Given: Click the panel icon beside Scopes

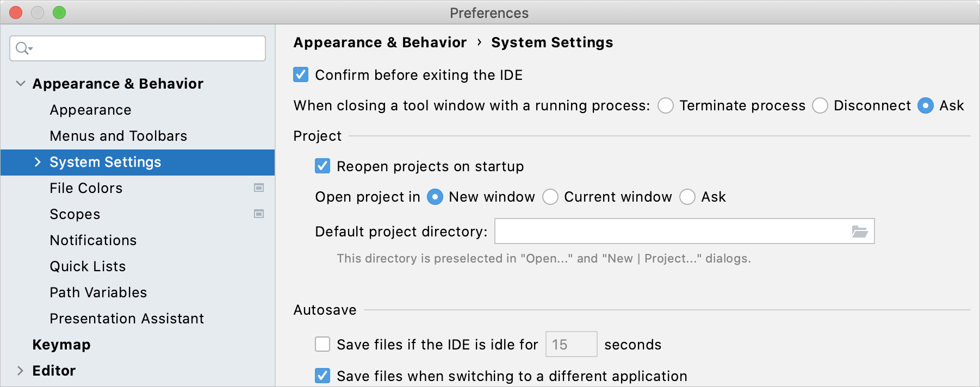Looking at the screenshot, I should click(x=259, y=214).
